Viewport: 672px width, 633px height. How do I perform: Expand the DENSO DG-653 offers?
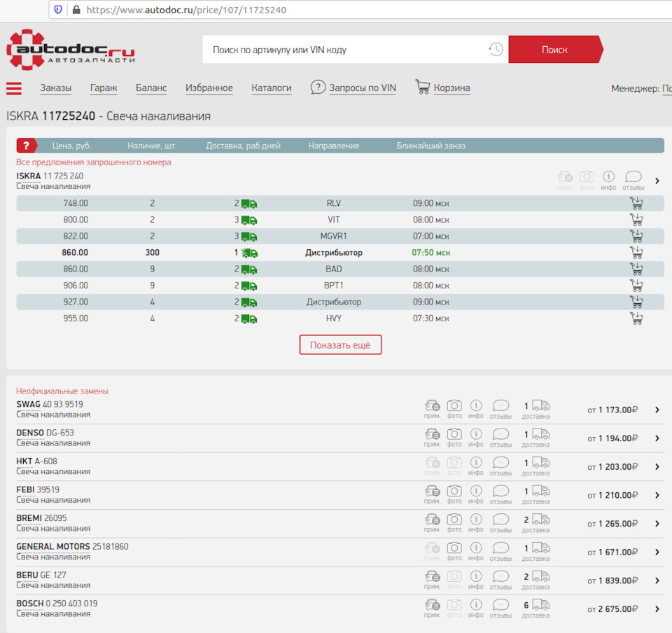pyautogui.click(x=657, y=438)
